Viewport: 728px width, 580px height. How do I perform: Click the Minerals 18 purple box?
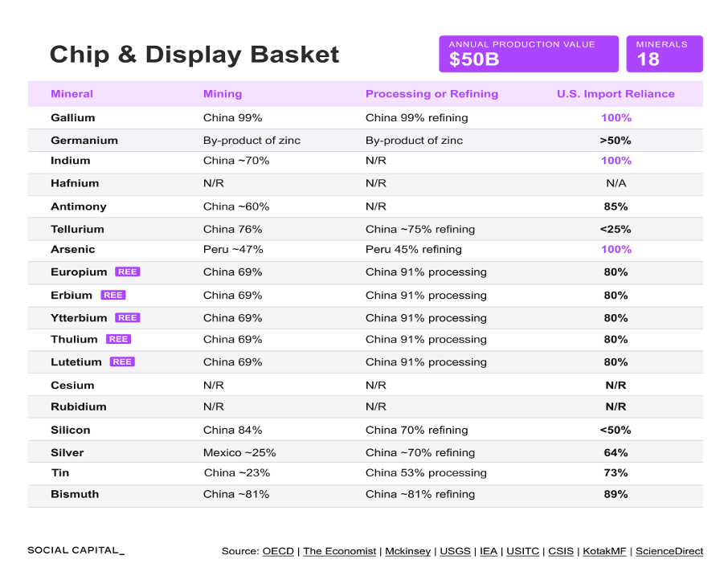pos(665,54)
